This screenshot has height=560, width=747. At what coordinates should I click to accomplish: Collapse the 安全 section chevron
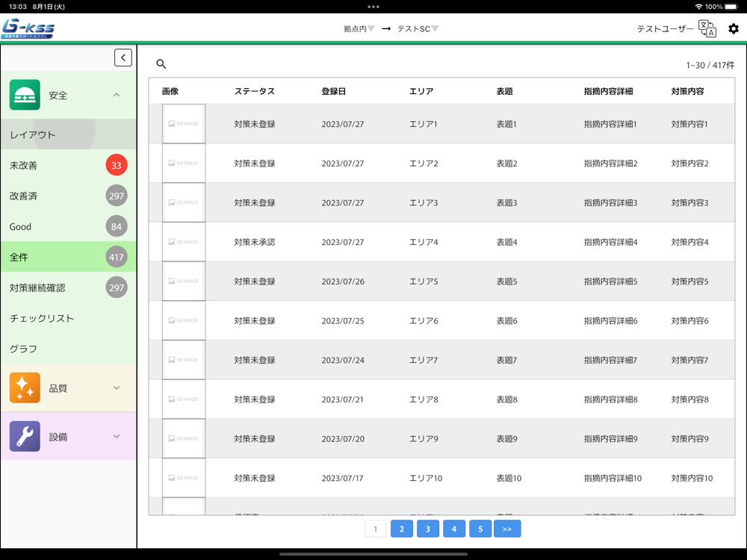point(117,95)
